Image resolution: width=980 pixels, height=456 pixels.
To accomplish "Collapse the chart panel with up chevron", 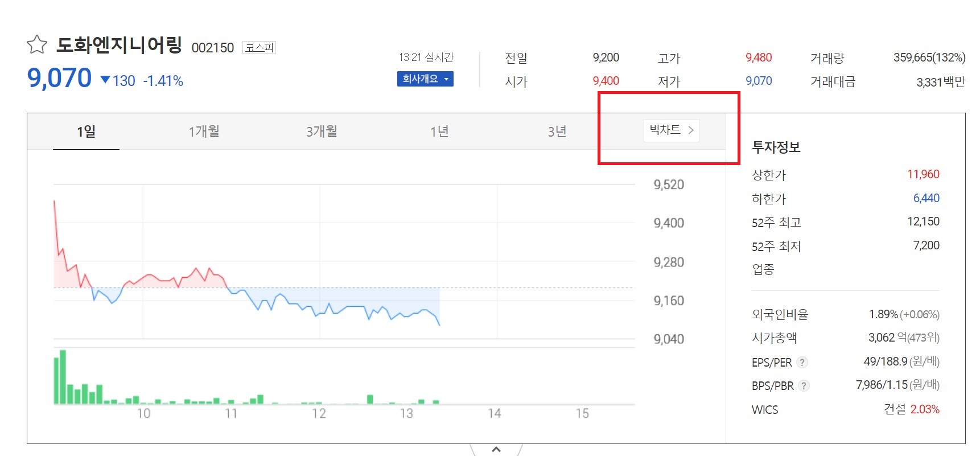I will pos(496,450).
